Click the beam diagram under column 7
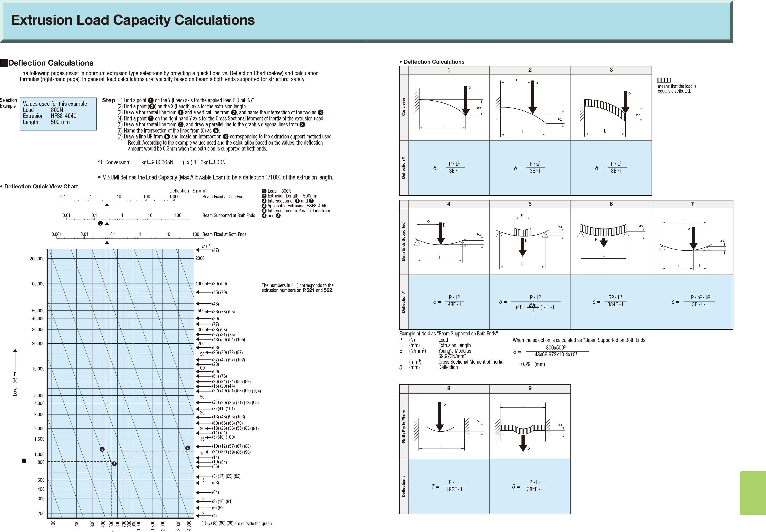766x532 pixels. 692,242
